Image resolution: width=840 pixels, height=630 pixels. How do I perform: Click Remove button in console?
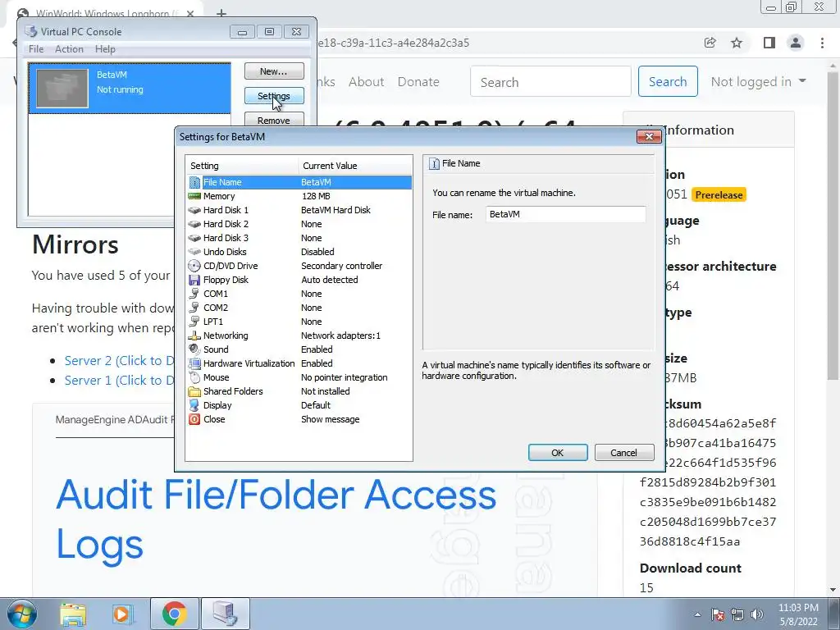(274, 120)
